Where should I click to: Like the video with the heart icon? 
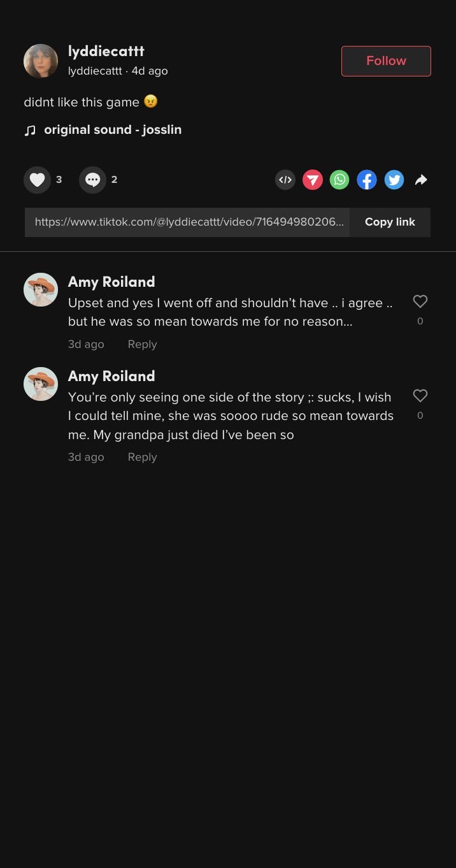tap(37, 180)
